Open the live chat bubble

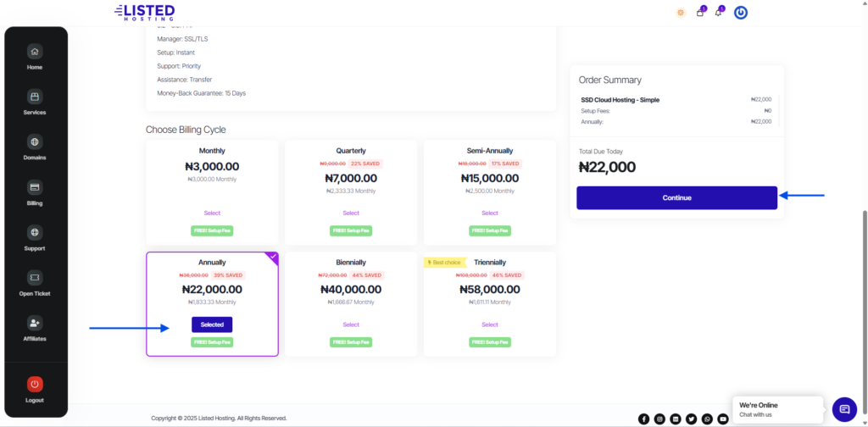point(844,409)
